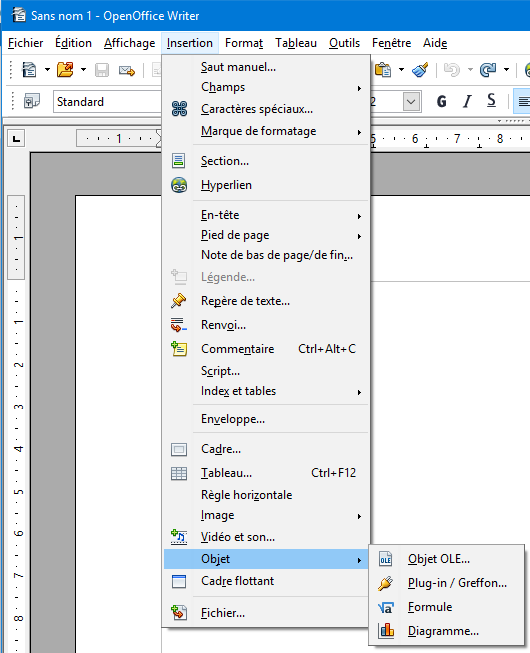Open the font size dropdown arrow
This screenshot has width=530, height=653.
click(x=411, y=102)
